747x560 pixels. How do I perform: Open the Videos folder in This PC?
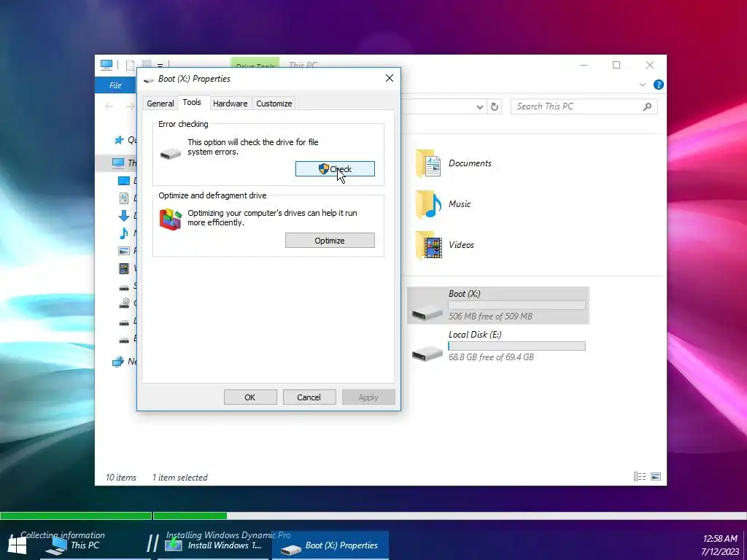[x=444, y=245]
